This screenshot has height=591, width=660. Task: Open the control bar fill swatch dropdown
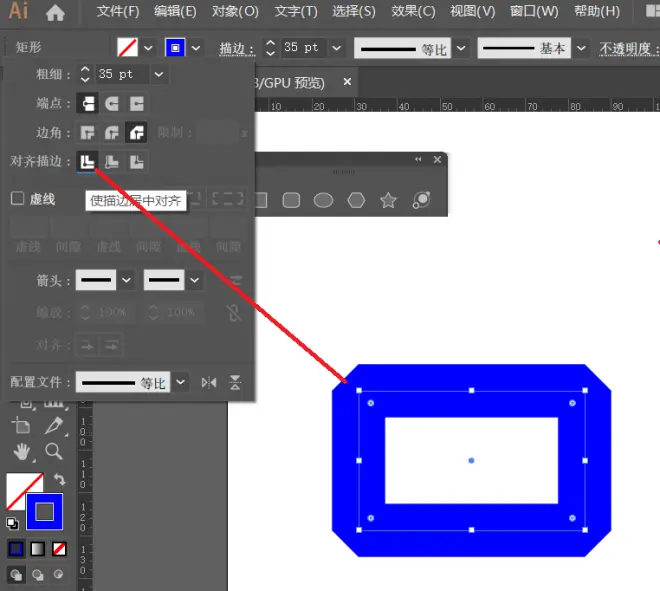(148, 48)
